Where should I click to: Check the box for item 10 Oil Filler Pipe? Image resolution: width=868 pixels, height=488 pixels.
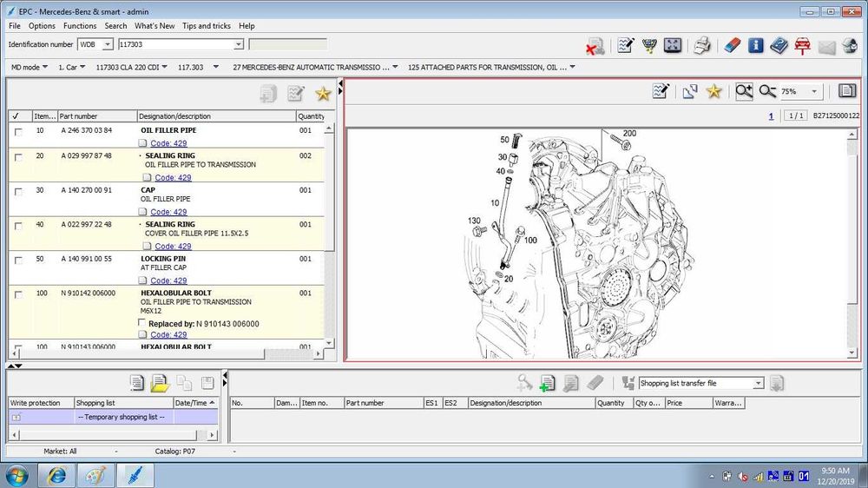click(x=18, y=131)
